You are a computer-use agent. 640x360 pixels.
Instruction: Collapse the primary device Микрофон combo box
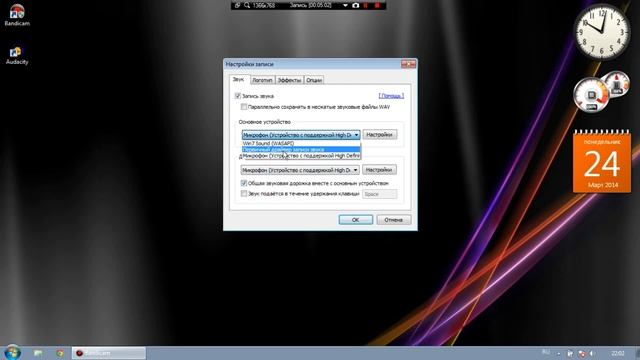[x=301, y=135]
